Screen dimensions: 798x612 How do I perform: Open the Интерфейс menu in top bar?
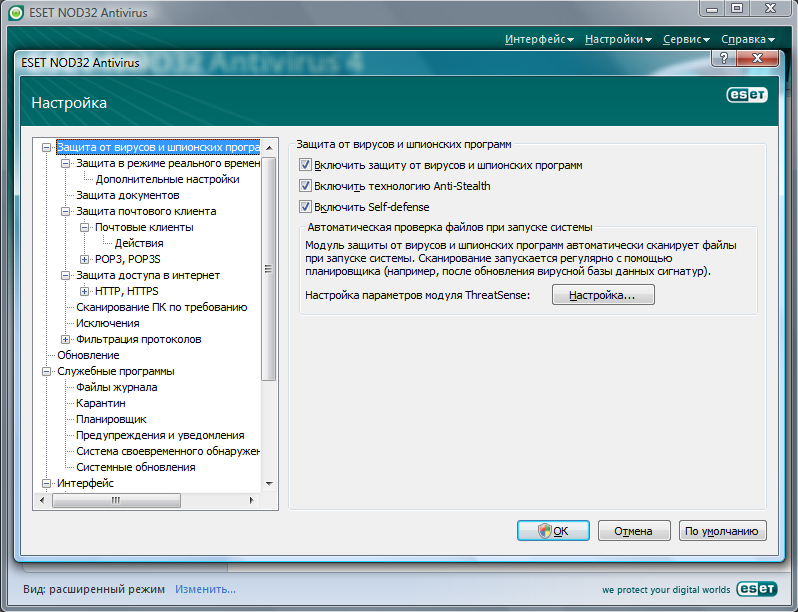point(539,39)
